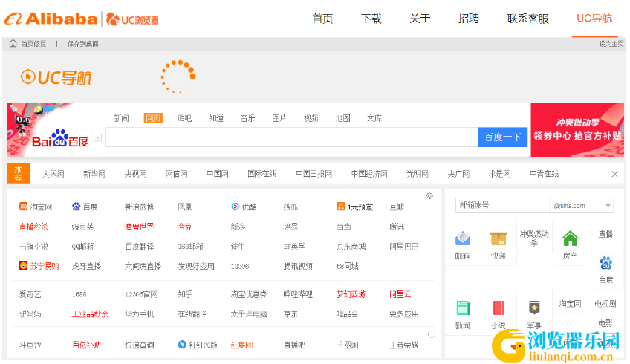The image size is (630, 364).
Task: Open the 关于 menu item
Action: pyautogui.click(x=420, y=19)
